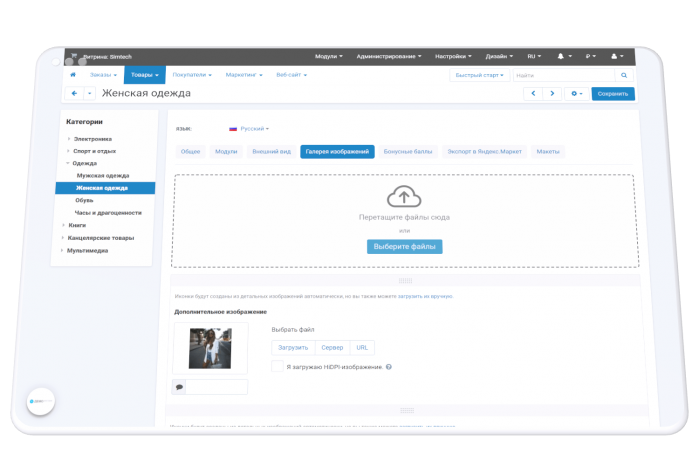Screen dimensions: 700x466
Task: Click the search magnifier icon
Action: pyautogui.click(x=624, y=75)
